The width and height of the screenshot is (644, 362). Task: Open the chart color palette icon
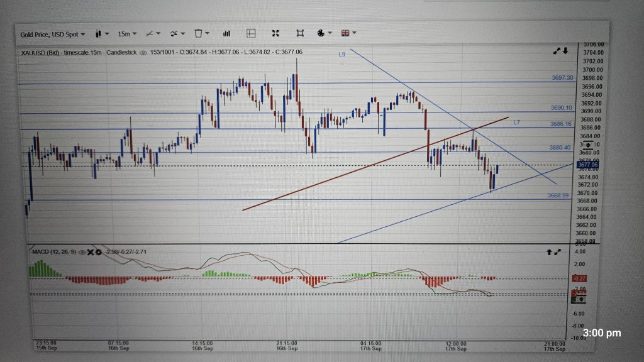tap(321, 33)
